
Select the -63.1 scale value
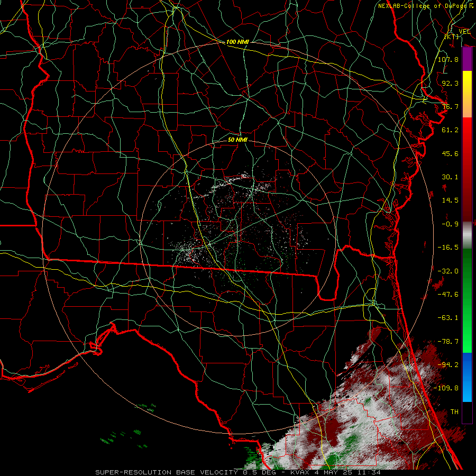pyautogui.click(x=448, y=318)
